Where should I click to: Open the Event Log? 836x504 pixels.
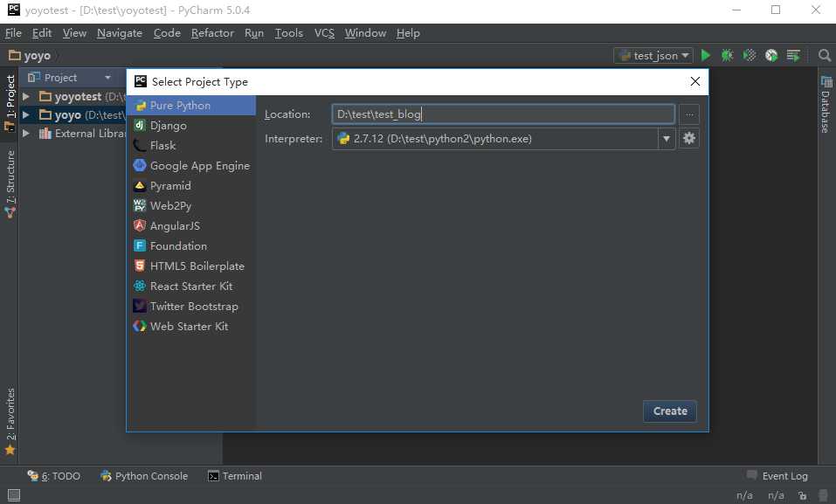coord(777,476)
